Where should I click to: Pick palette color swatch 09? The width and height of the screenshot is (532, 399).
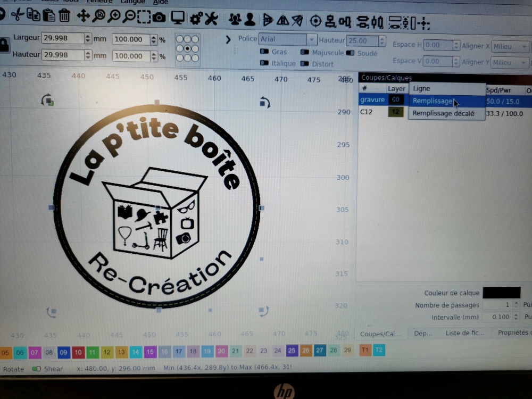coord(63,352)
